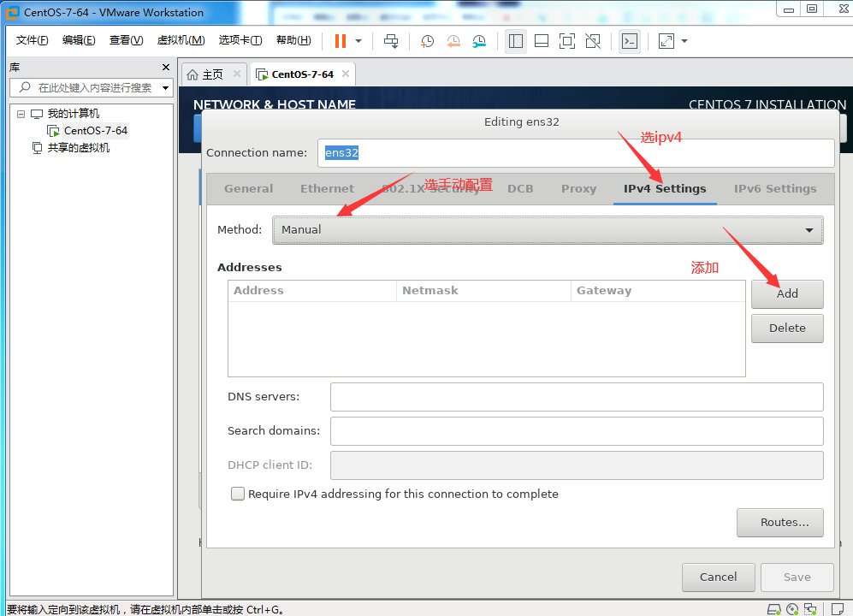
Task: Open the 帮助(H) menu
Action: pyautogui.click(x=293, y=40)
